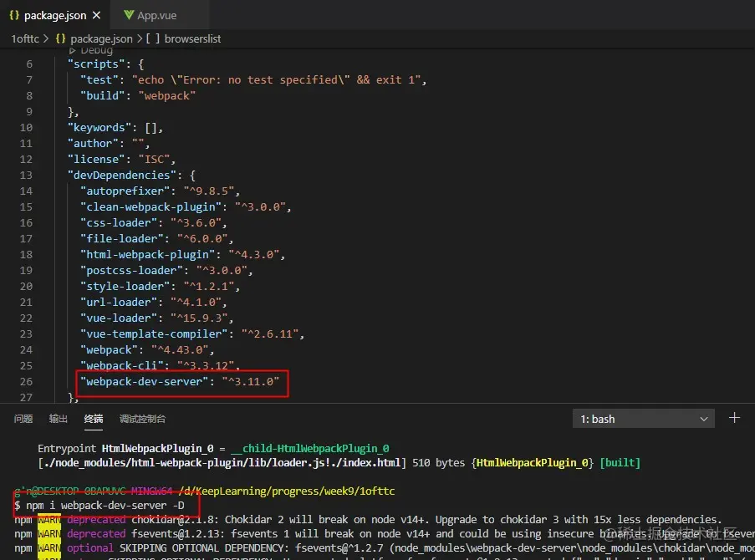Click the npm i webpack-dev-server -D command
This screenshot has width=755, height=560.
105,505
